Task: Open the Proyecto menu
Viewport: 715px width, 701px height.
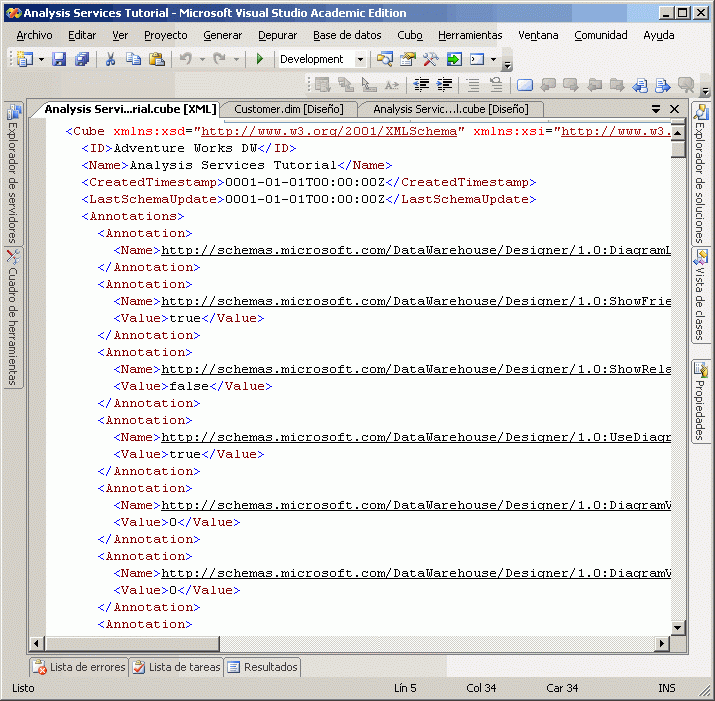Action: (166, 35)
